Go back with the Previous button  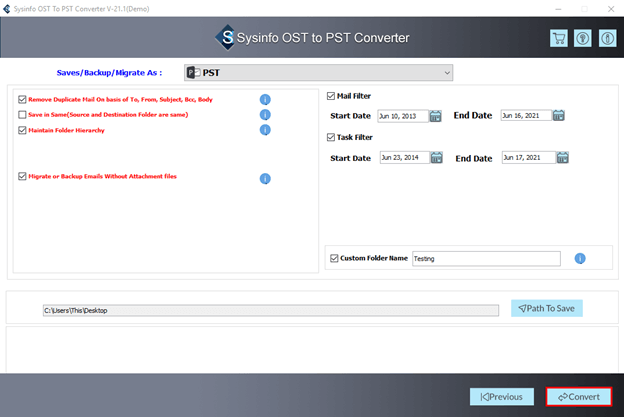(x=502, y=397)
